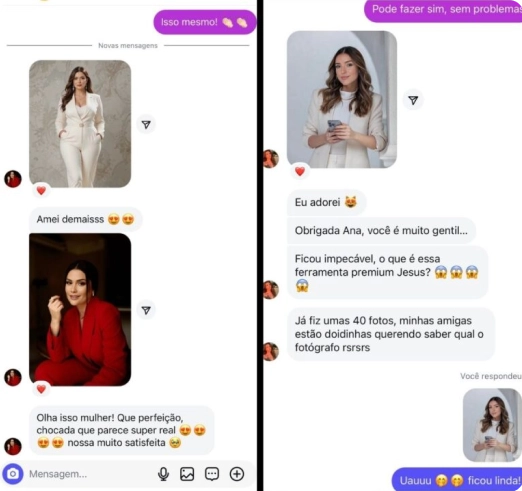The image size is (522, 491).
Task: Forward the woman-with-phone photo via arrow icon
Action: coord(413,100)
